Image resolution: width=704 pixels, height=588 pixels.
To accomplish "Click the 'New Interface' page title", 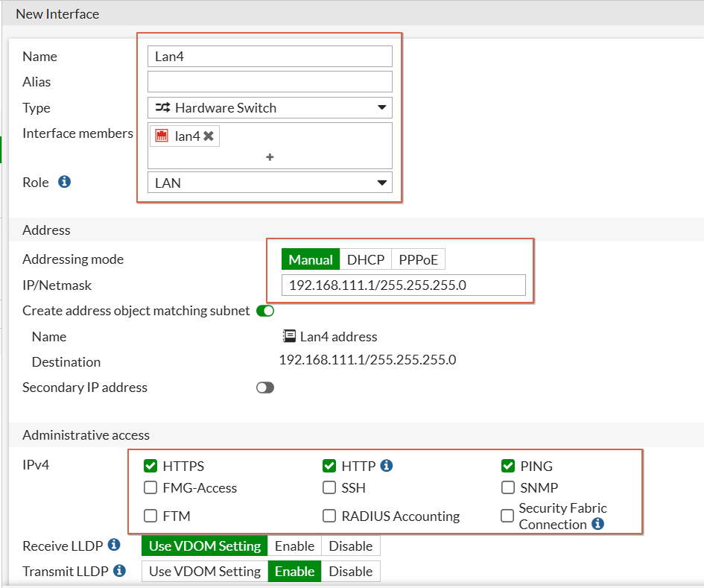I will [x=57, y=14].
